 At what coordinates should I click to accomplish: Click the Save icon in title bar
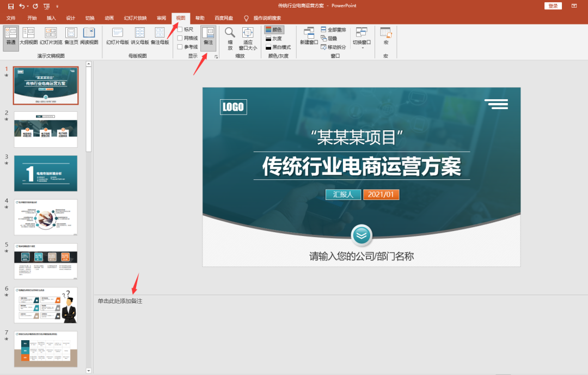tap(11, 6)
